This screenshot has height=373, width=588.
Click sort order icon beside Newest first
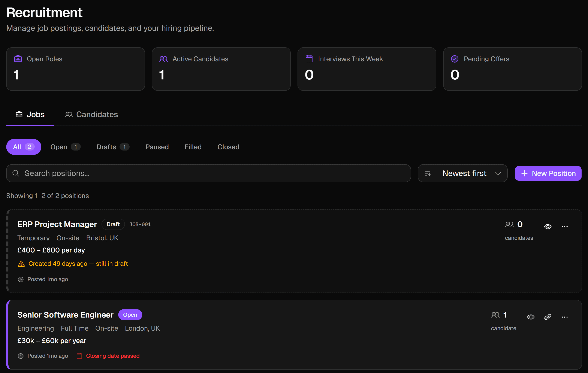click(428, 173)
